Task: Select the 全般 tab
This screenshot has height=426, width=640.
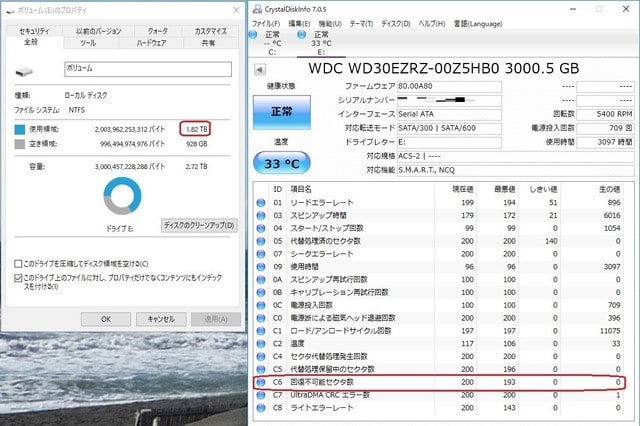Action: pos(31,42)
